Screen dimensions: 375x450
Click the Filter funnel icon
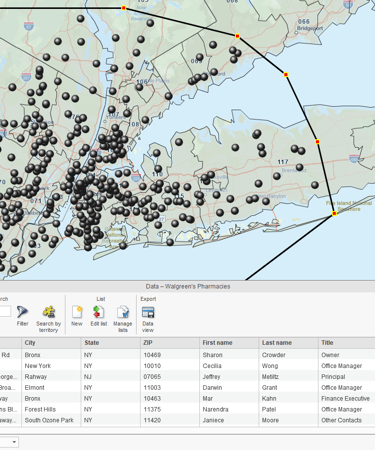pos(22,312)
